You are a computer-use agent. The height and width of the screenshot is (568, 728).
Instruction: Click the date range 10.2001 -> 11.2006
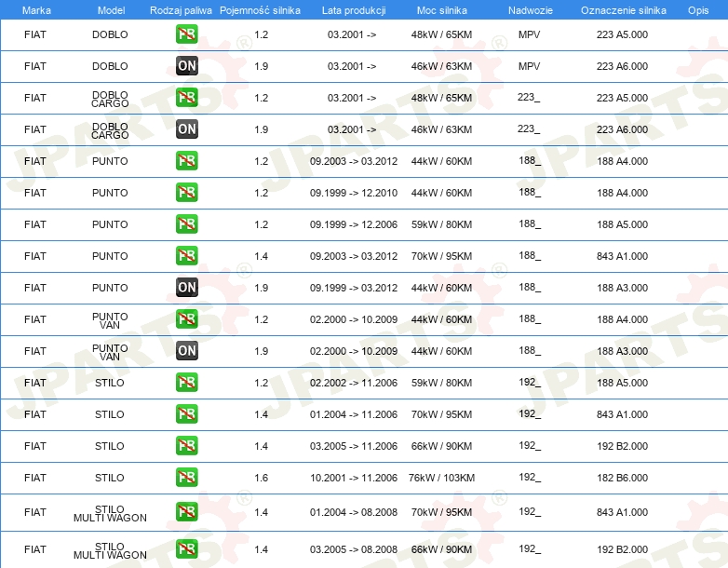point(354,478)
